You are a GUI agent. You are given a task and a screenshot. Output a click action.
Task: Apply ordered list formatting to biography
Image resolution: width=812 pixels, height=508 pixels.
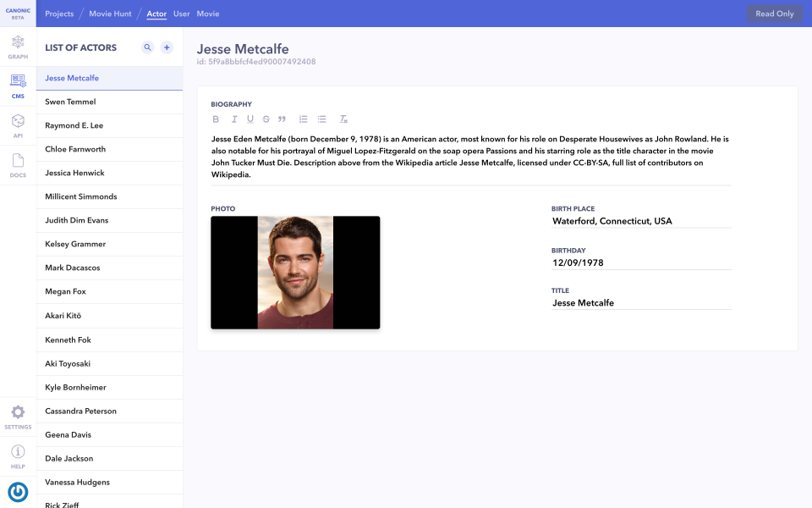[x=302, y=119]
